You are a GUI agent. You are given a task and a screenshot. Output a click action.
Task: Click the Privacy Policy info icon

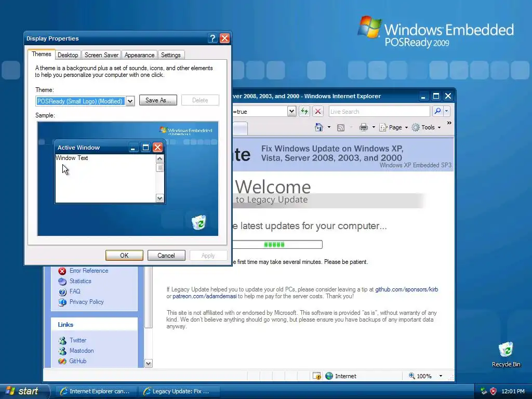tap(62, 302)
